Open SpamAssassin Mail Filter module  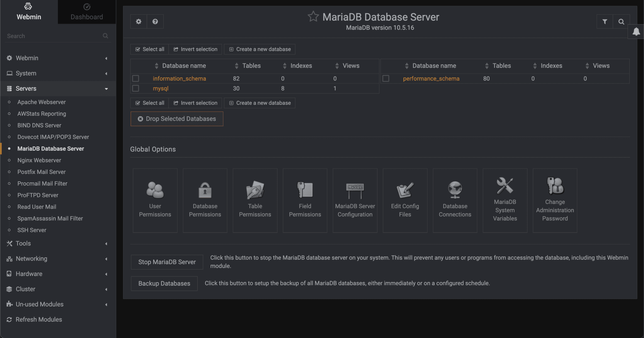click(50, 218)
